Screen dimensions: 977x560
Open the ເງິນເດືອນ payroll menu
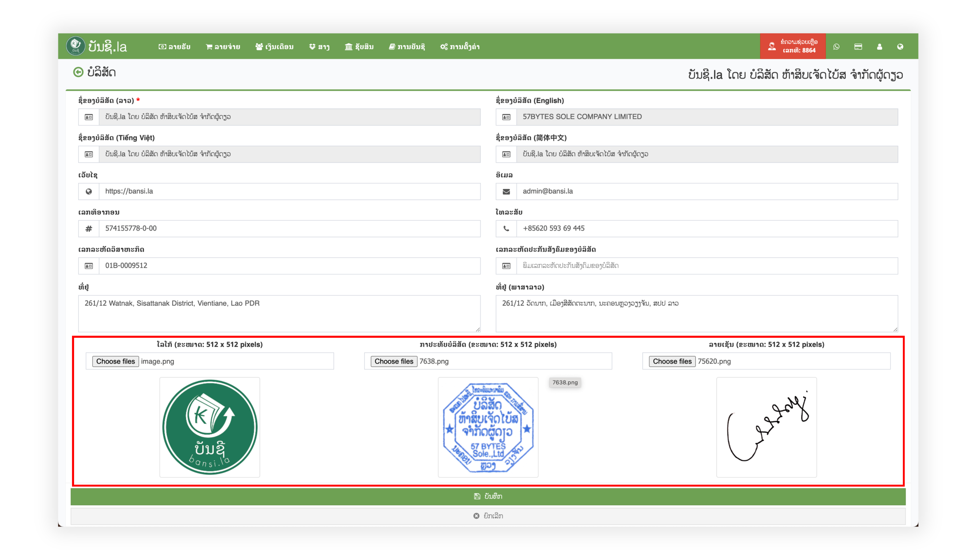pyautogui.click(x=274, y=46)
